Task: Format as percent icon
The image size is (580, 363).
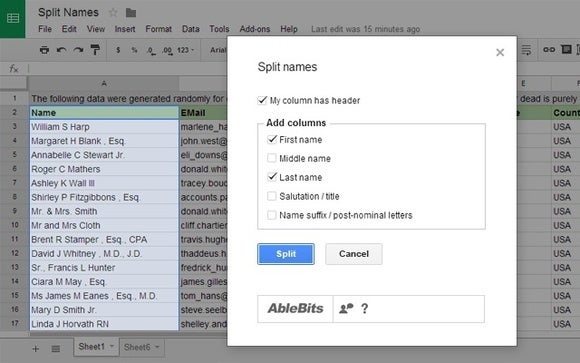Action: 134,50
